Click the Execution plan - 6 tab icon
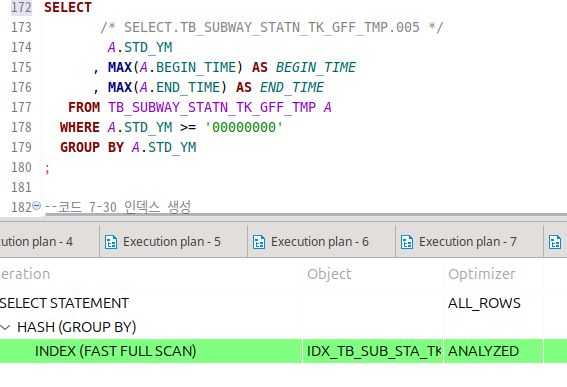Image resolution: width=567 pixels, height=387 pixels. [259, 242]
